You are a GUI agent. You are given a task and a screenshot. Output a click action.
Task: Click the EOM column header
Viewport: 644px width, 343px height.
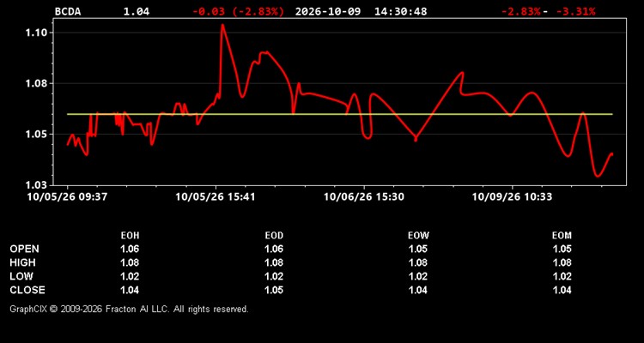(x=562, y=236)
